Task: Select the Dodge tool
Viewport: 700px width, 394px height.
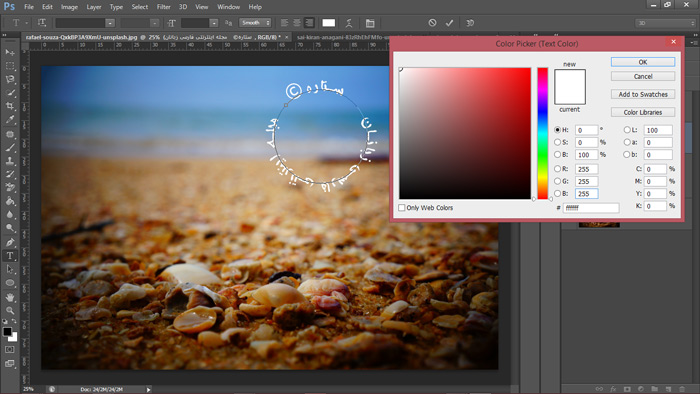Action: click(x=10, y=228)
